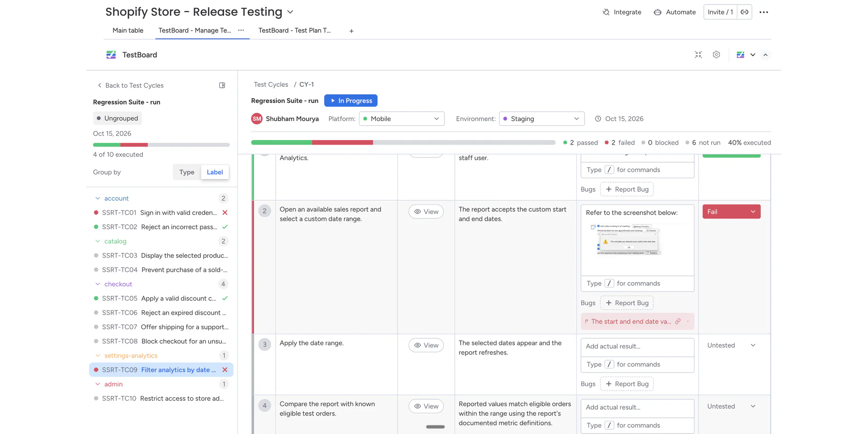This screenshot has width=868, height=434.
Task: Click the sidebar execution progress bar
Action: [x=161, y=145]
